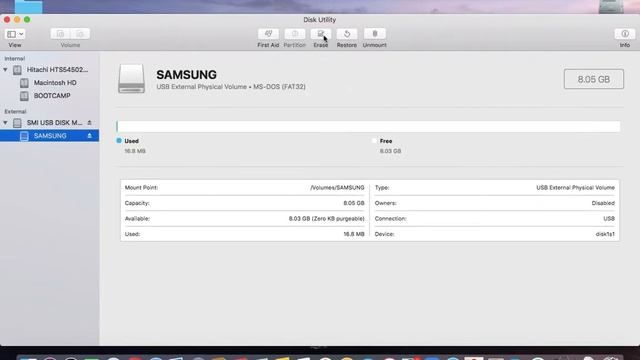Collapse the Hitachi disk tree
The width and height of the screenshot is (640, 360).
5,70
